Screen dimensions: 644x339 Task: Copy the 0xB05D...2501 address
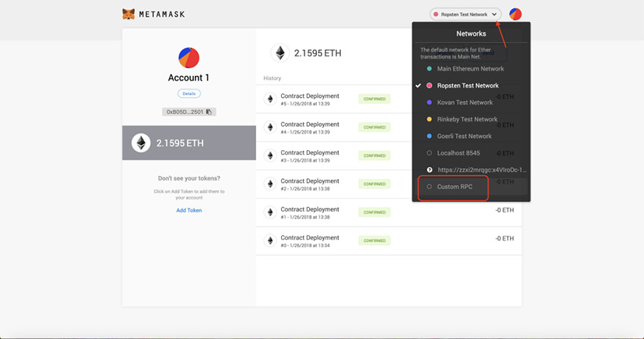209,111
